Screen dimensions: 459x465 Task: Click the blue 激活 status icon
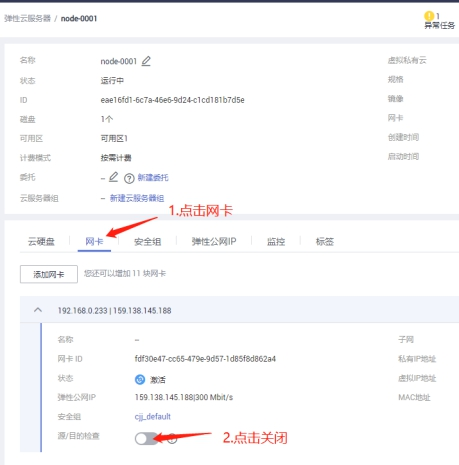coord(140,379)
